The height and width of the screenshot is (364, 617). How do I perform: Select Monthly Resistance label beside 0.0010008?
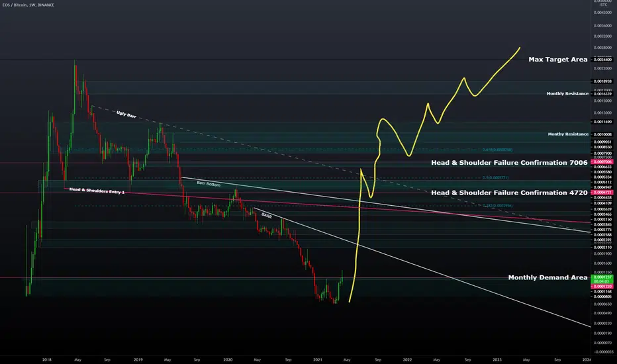click(568, 134)
